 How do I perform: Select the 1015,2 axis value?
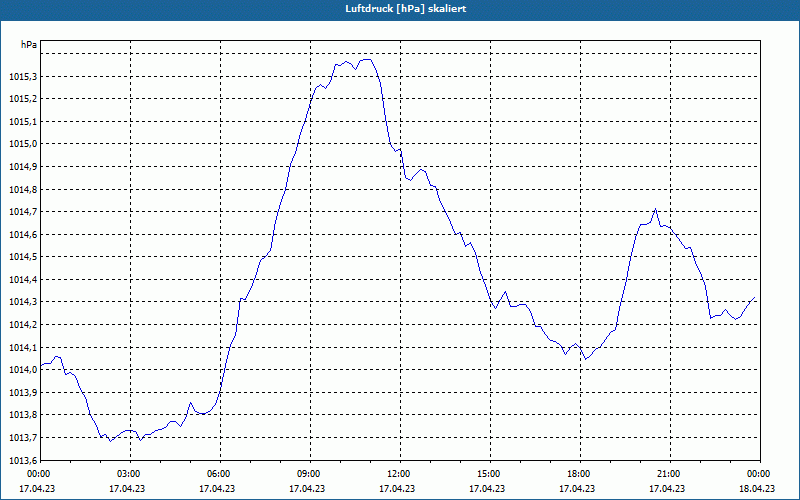(23, 98)
